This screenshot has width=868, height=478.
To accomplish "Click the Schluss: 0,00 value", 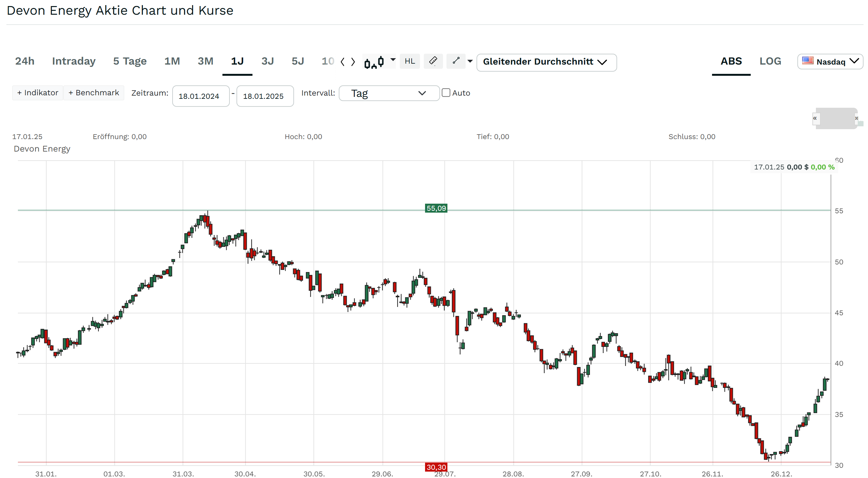I will click(x=692, y=137).
